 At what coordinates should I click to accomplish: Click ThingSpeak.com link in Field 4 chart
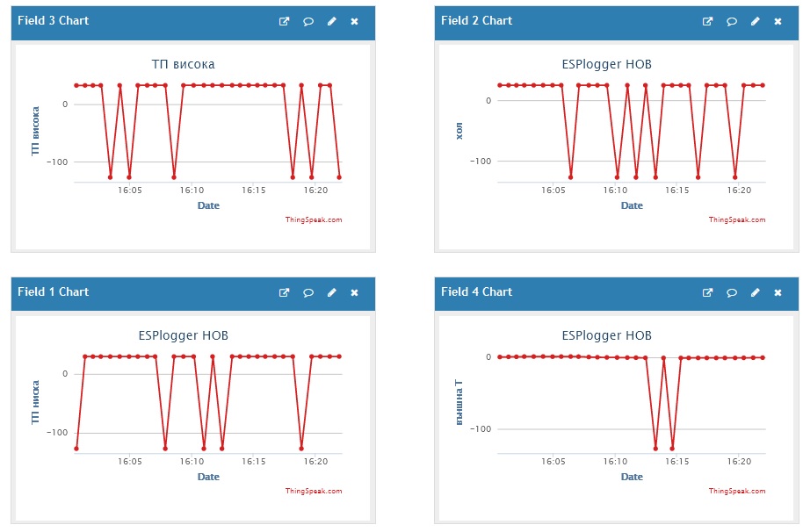coord(737,492)
